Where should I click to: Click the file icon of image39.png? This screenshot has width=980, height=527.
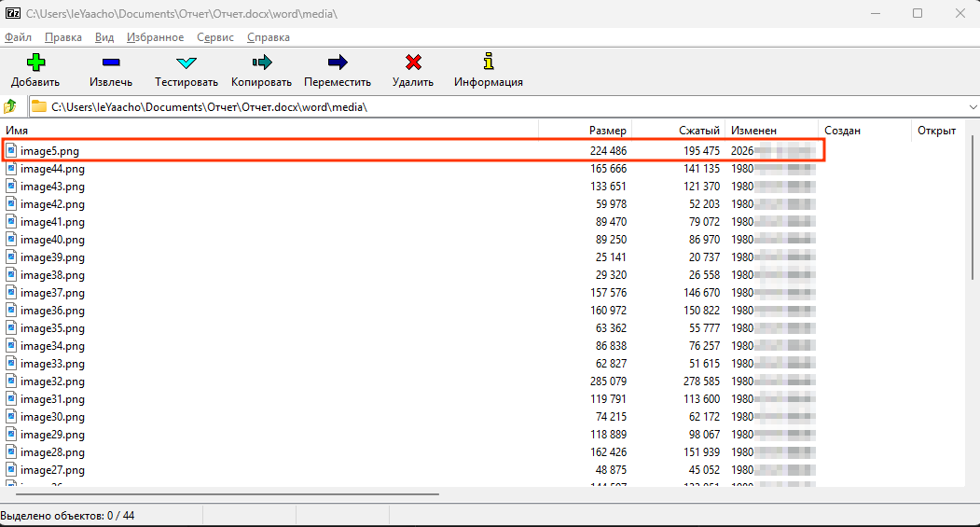(x=11, y=257)
